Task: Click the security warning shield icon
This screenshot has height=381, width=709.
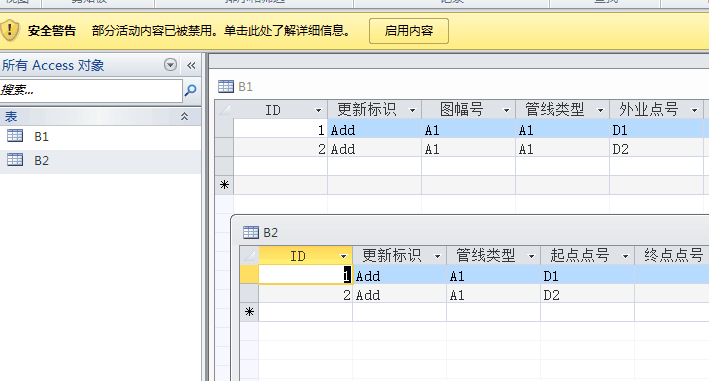Action: point(9,31)
